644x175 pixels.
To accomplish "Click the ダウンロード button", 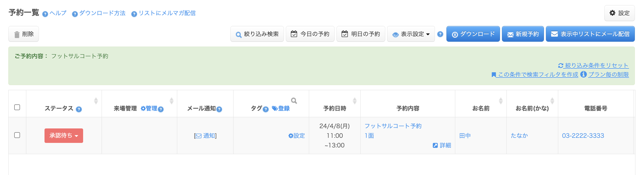I will [x=473, y=34].
